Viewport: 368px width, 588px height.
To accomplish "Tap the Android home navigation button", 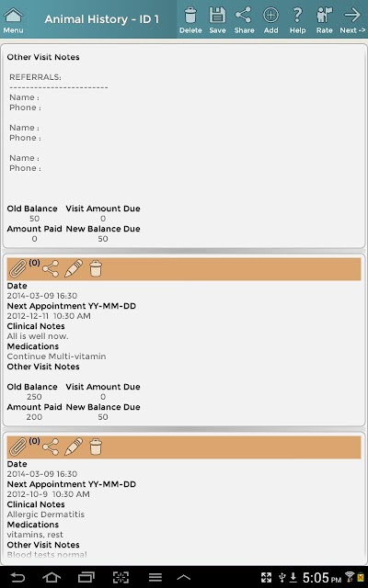I will pyautogui.click(x=52, y=577).
